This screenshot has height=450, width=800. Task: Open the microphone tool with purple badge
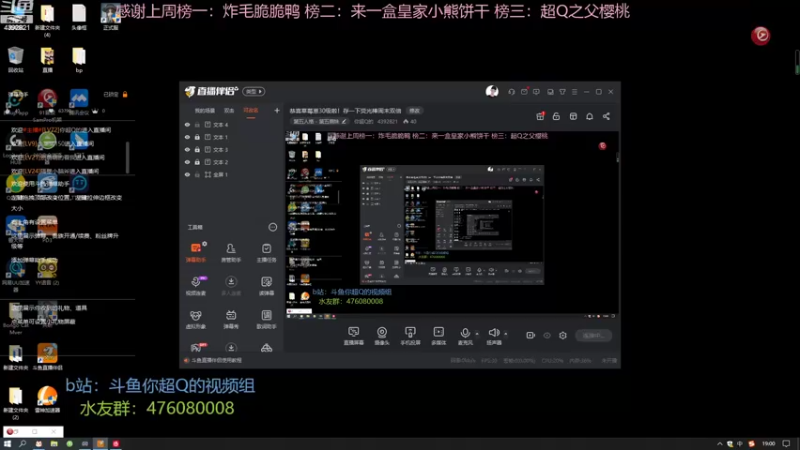(196, 286)
